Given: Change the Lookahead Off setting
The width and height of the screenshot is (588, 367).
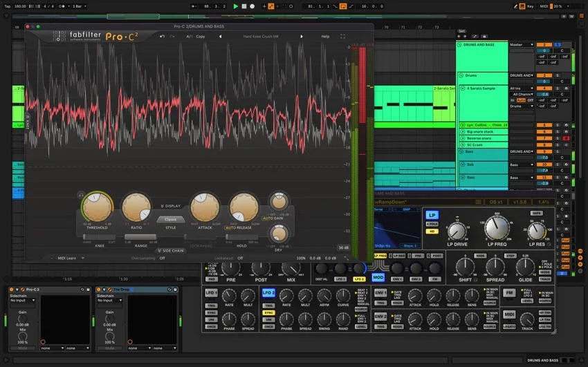Looking at the screenshot, I should tap(240, 258).
